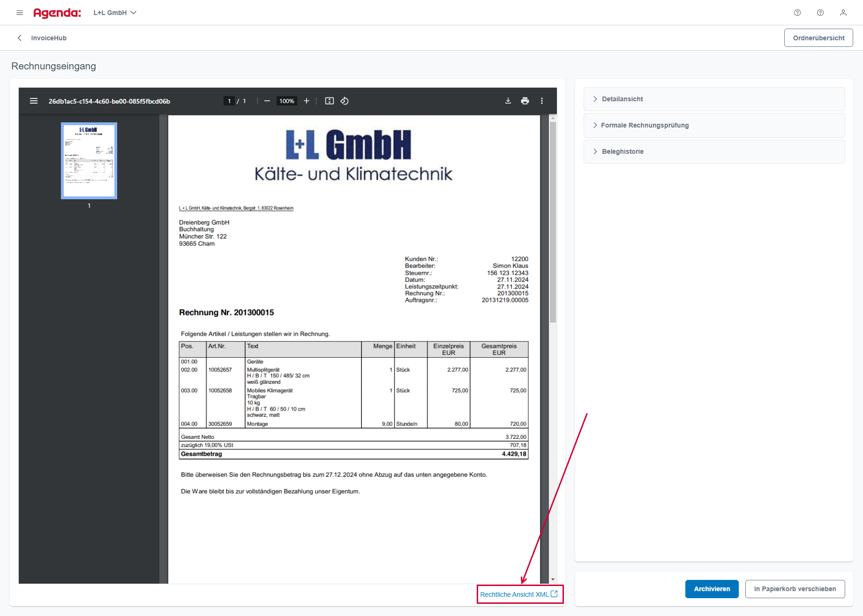The width and height of the screenshot is (863, 616).
Task: Open the L+L GmbH company dropdown
Action: point(115,13)
